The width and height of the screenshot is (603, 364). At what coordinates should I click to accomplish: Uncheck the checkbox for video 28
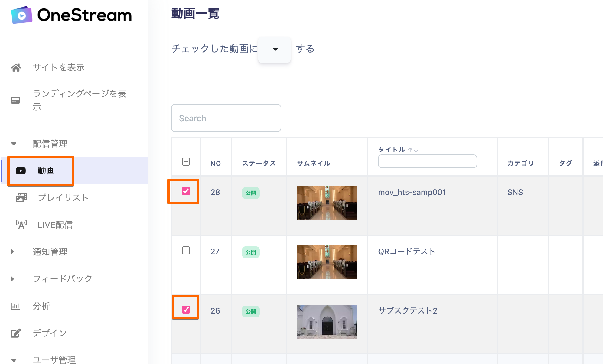pyautogui.click(x=186, y=191)
